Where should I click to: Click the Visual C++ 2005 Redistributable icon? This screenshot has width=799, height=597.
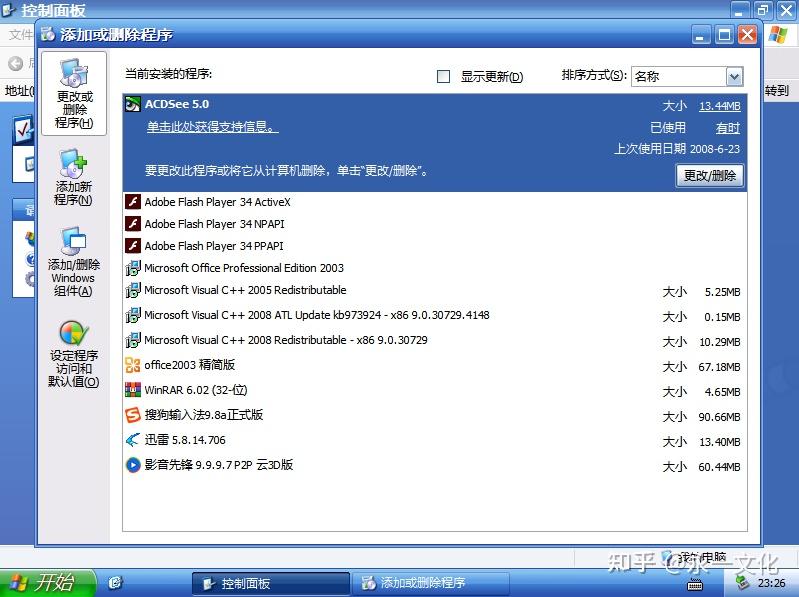pyautogui.click(x=132, y=290)
